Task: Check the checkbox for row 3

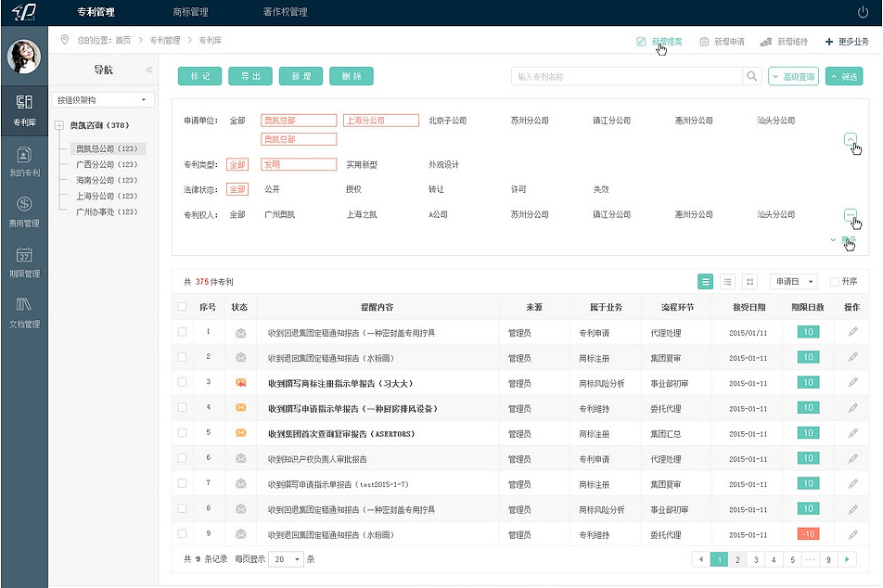Action: pos(182,382)
